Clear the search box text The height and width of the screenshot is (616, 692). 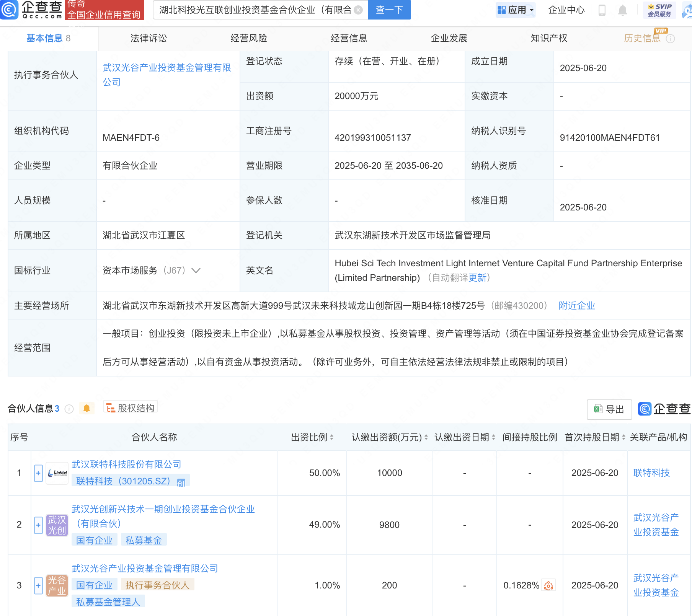tap(358, 10)
